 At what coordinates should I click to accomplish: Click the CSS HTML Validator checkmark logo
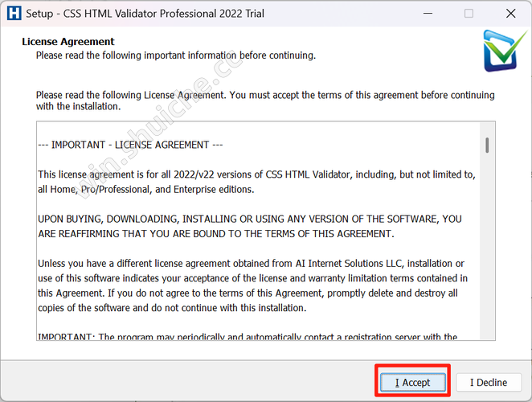504,50
